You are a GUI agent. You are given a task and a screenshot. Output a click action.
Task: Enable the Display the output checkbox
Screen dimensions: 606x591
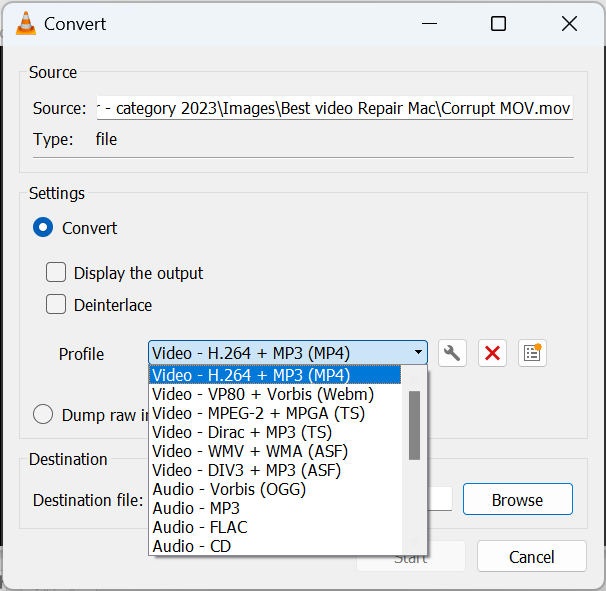point(56,273)
